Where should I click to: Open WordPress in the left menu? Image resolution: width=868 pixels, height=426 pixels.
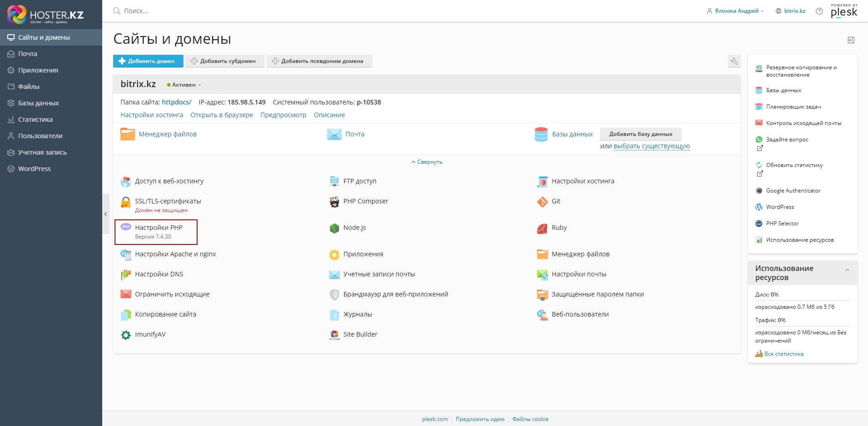tap(51, 169)
